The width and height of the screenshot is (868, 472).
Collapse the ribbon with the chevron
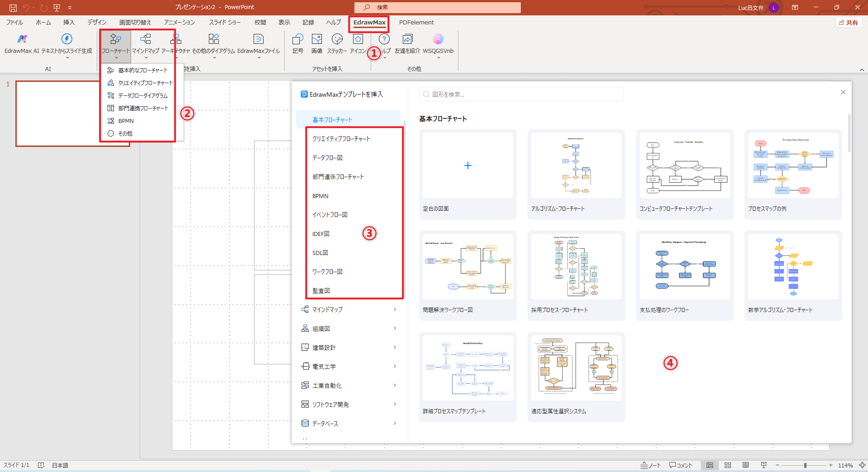pos(862,70)
